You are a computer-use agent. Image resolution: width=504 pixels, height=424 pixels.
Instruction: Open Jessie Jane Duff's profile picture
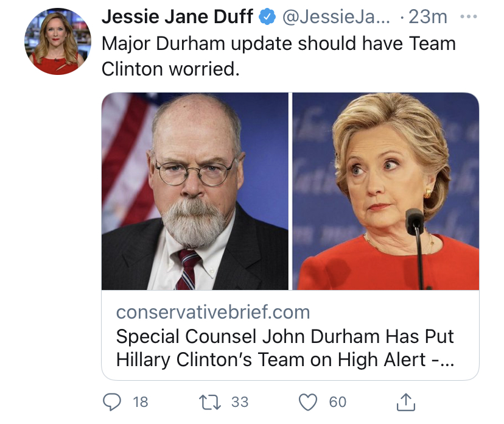point(58,41)
